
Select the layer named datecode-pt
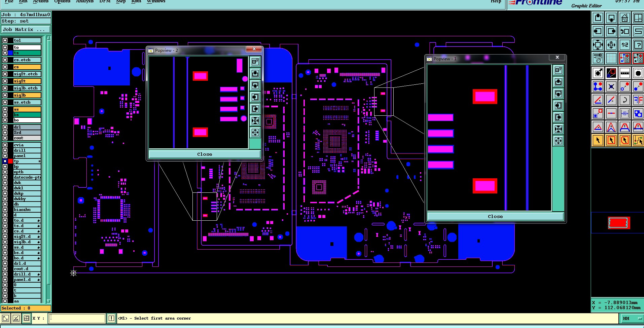point(27,177)
